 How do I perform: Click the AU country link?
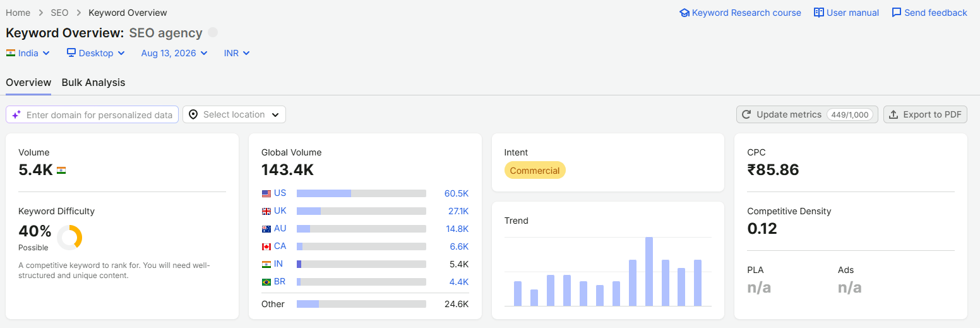click(x=280, y=229)
